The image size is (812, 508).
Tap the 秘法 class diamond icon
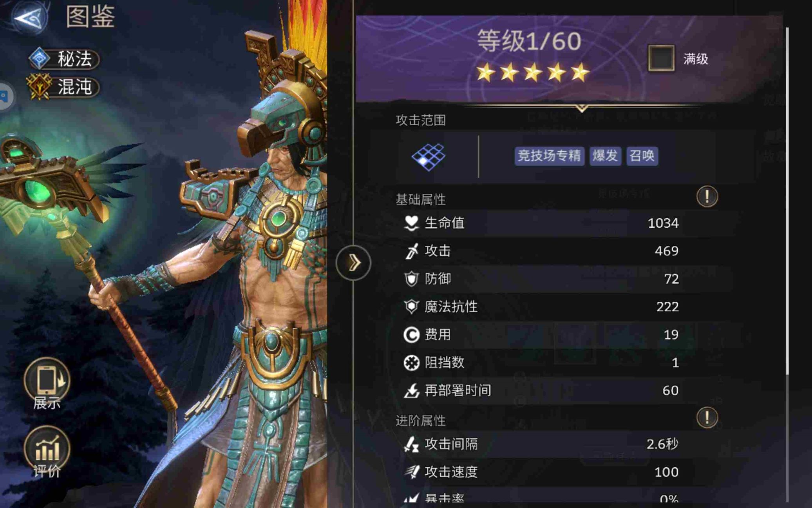coord(39,59)
